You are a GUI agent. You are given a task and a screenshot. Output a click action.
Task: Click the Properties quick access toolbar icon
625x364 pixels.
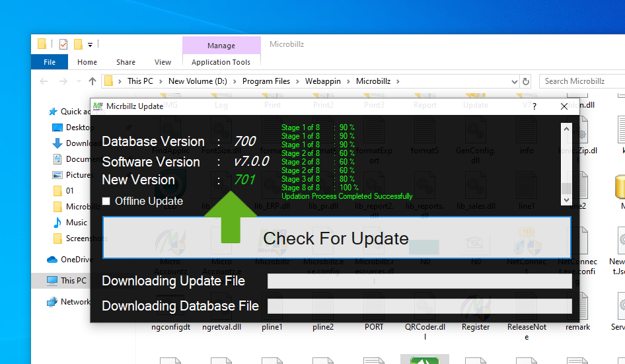tap(63, 44)
